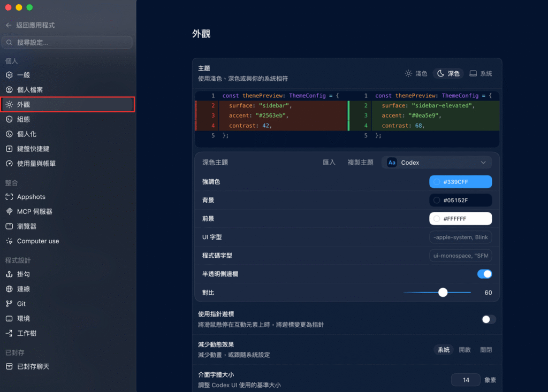Viewport: 548px width, 392px height.
Task: Click the 外觀 page heading
Action: pyautogui.click(x=201, y=34)
